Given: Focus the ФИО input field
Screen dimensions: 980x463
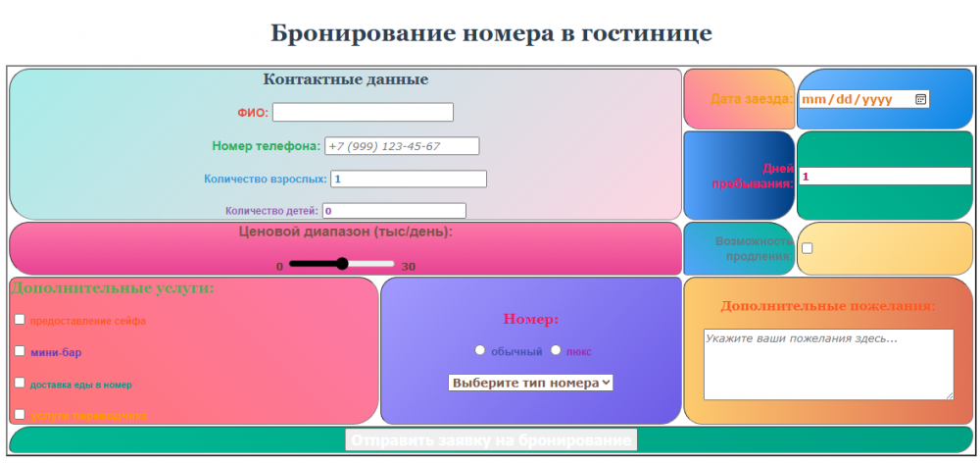Looking at the screenshot, I should coord(363,112).
